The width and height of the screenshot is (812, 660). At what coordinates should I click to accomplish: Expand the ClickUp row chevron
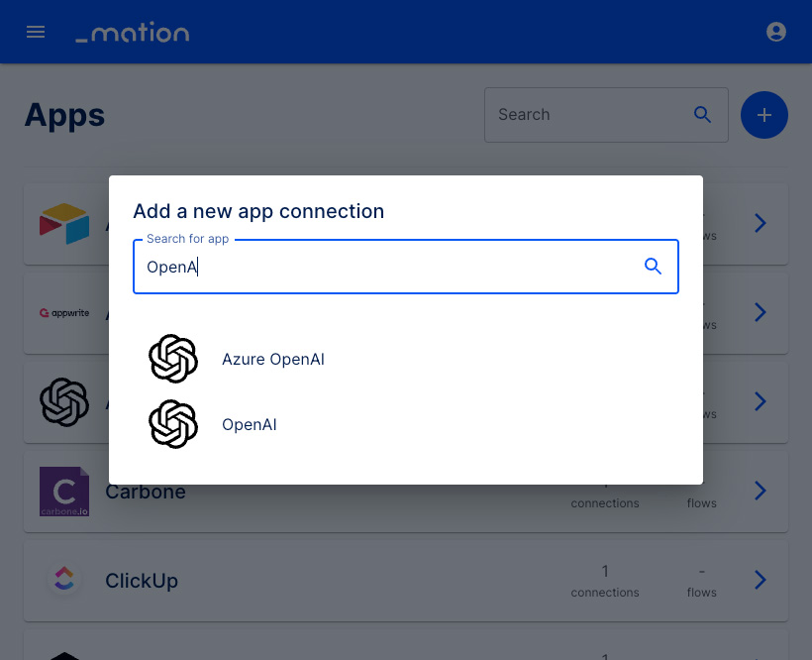[760, 580]
